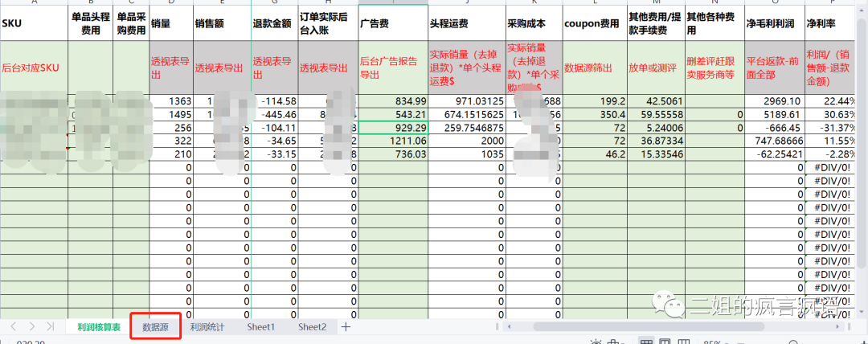This screenshot has width=868, height=344.
Task: Select the coupon费用 header cell
Action: click(595, 23)
